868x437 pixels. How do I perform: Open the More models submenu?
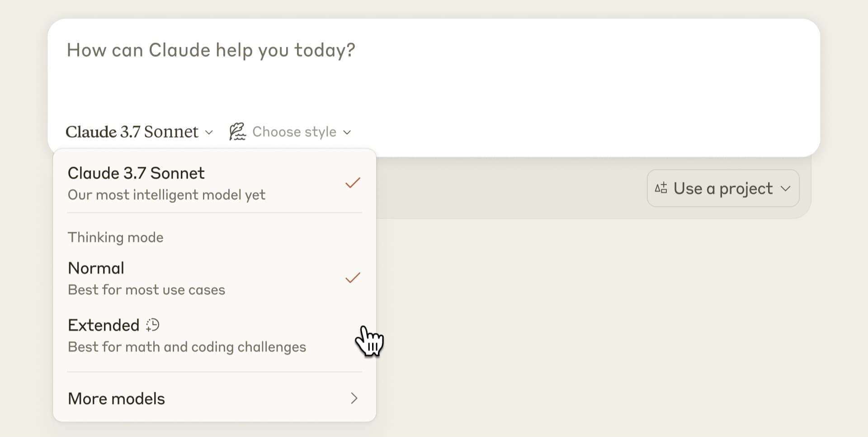tap(117, 399)
